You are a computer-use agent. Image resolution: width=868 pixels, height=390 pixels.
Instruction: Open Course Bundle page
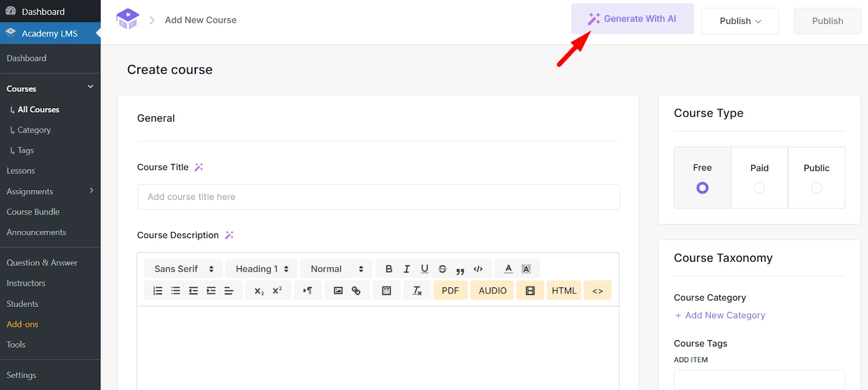pyautogui.click(x=33, y=212)
